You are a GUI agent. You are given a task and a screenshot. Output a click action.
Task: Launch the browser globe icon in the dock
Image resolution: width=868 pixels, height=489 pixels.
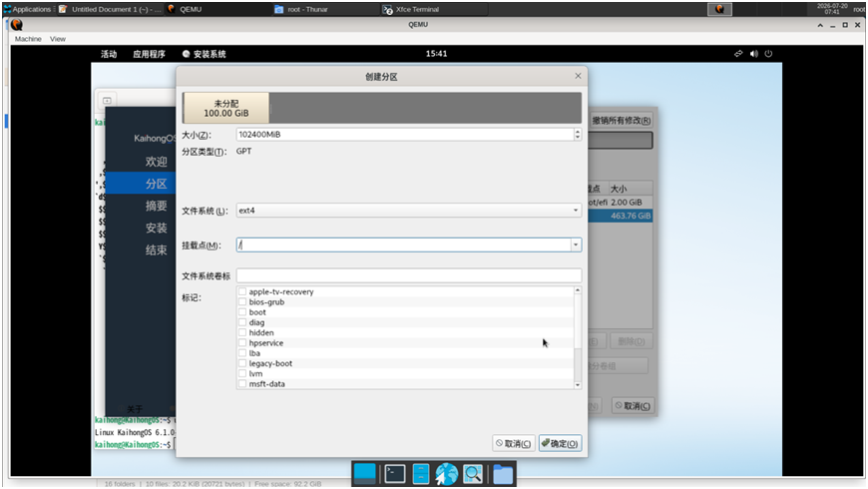446,474
